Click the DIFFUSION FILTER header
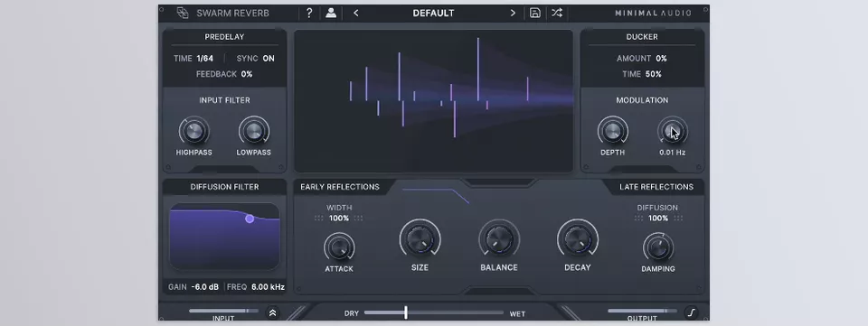Screen dimensions: 868x326 click(224, 187)
